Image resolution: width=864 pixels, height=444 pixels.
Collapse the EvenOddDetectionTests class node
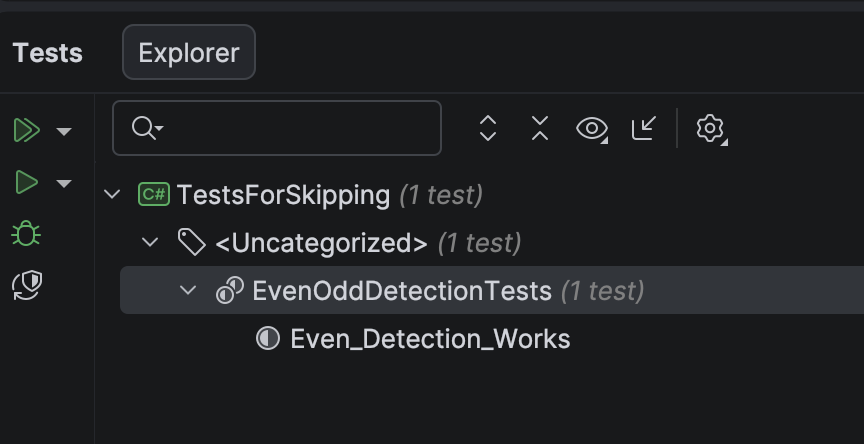(x=188, y=290)
